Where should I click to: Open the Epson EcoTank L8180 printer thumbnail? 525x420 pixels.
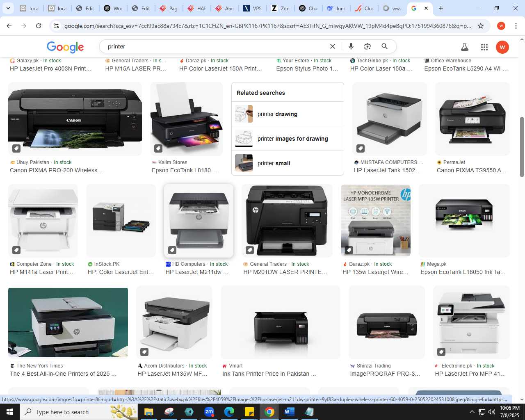coord(187,119)
